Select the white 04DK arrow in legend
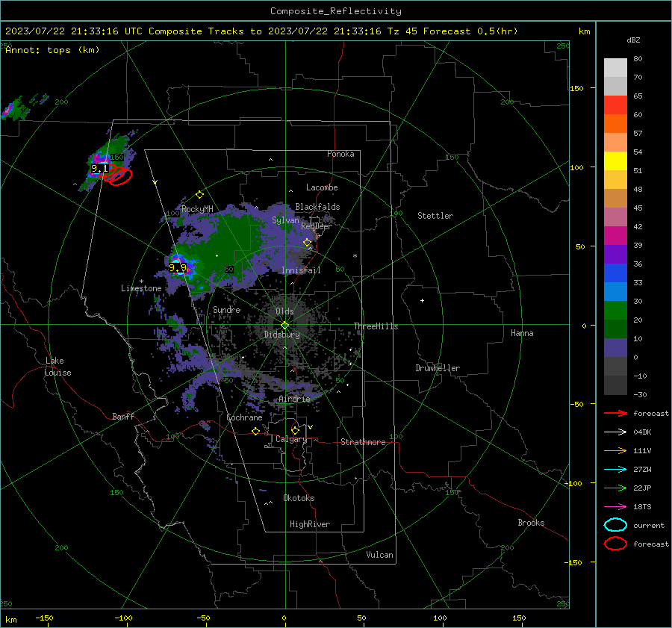This screenshot has width=672, height=628. click(x=615, y=432)
